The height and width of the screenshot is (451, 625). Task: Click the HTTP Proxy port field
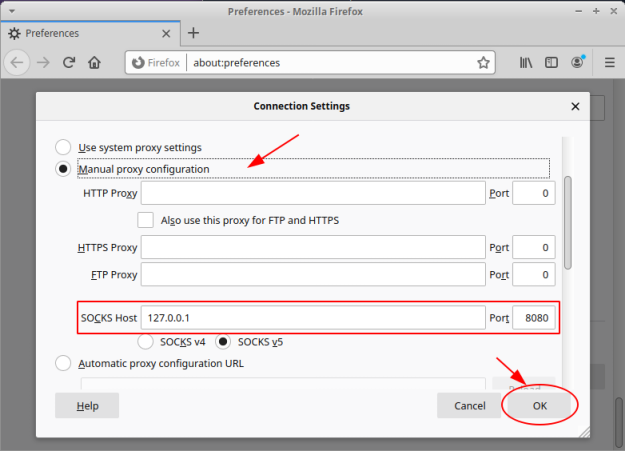click(x=534, y=193)
